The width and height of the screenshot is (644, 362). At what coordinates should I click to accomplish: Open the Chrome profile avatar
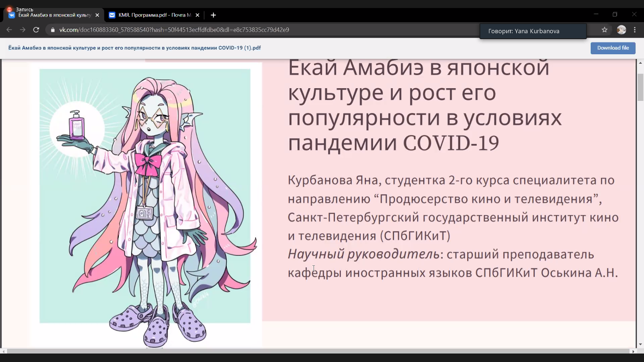tap(621, 30)
